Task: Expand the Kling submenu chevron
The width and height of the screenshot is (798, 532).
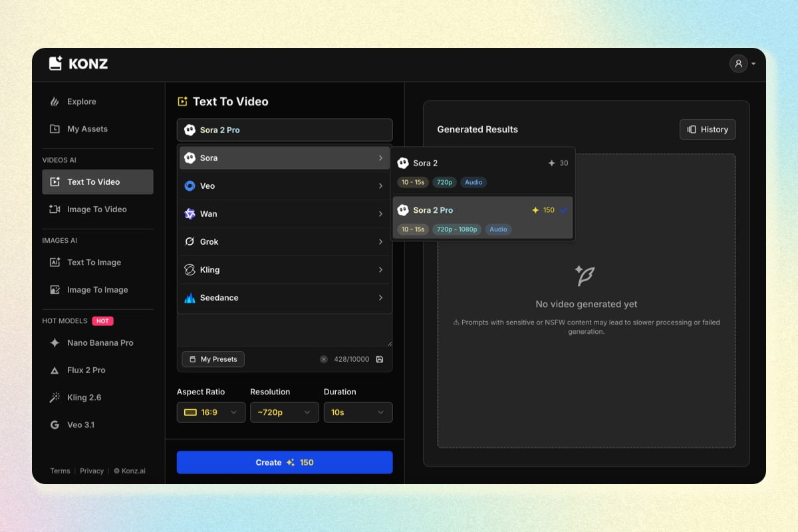Action: 380,270
